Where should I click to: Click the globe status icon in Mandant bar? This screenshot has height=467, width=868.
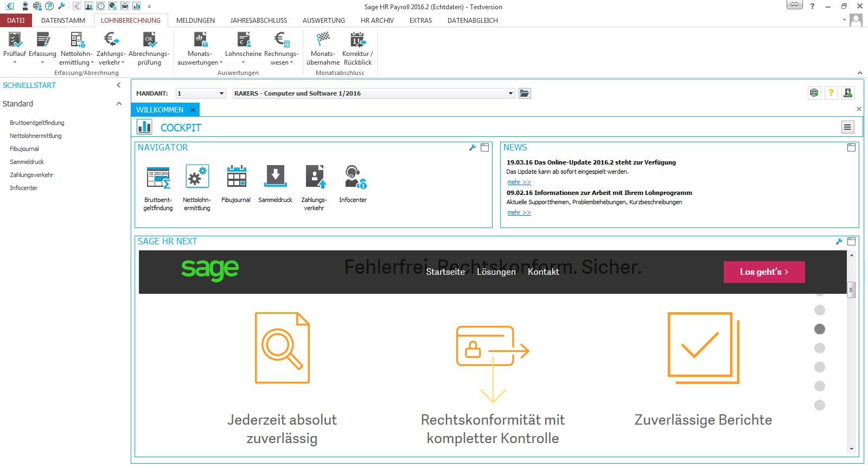814,93
